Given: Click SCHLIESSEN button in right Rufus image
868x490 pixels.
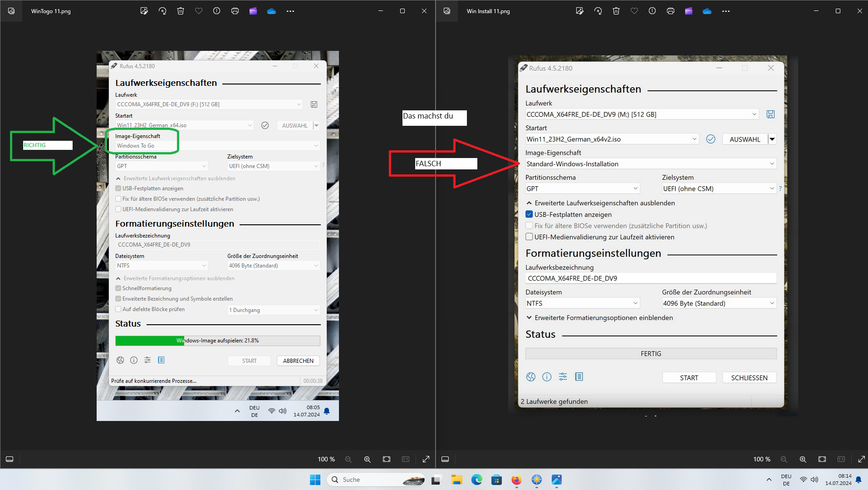Looking at the screenshot, I should [x=749, y=377].
